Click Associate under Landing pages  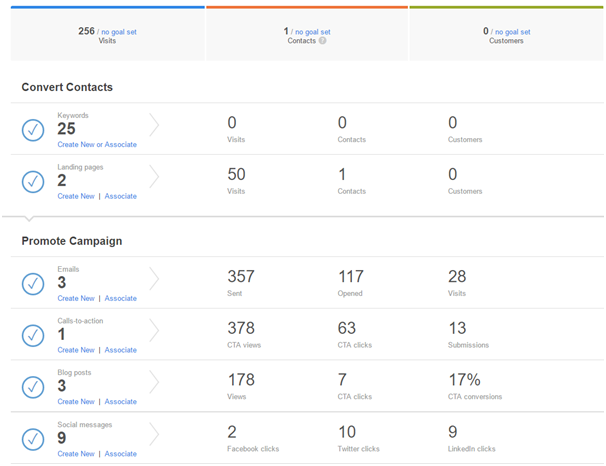tap(121, 196)
